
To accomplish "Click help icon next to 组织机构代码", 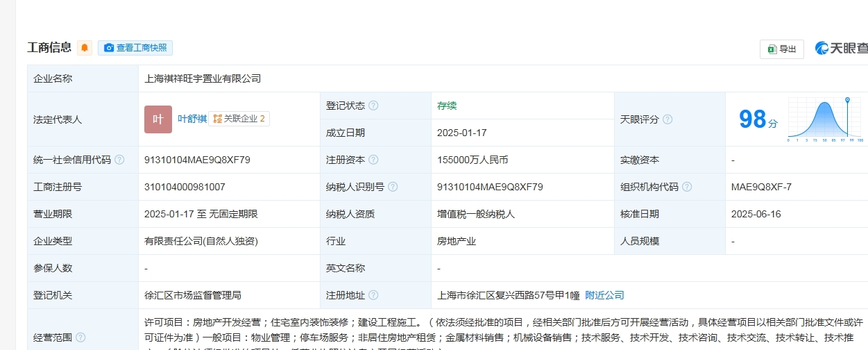I will (687, 187).
